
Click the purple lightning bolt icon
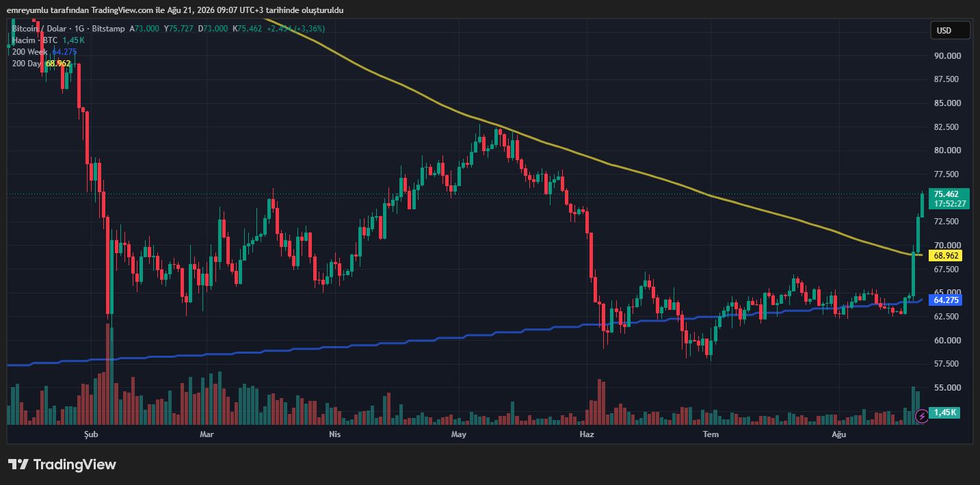tap(921, 415)
